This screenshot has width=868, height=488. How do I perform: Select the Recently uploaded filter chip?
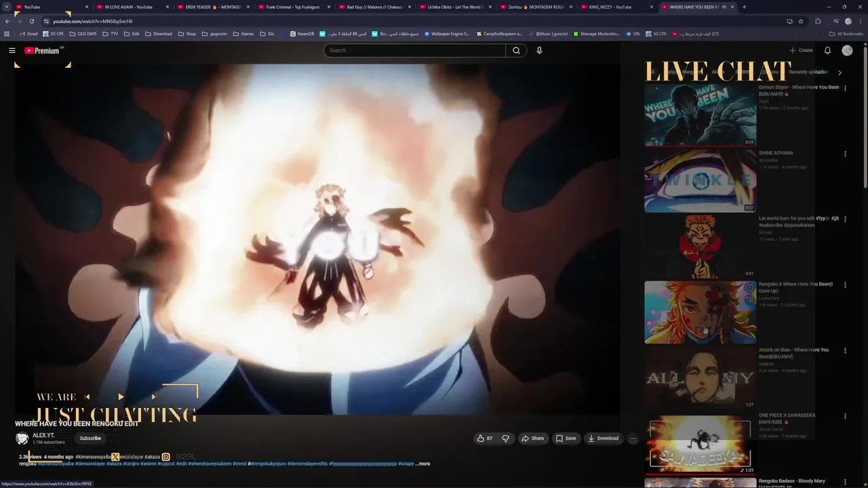coord(808,72)
